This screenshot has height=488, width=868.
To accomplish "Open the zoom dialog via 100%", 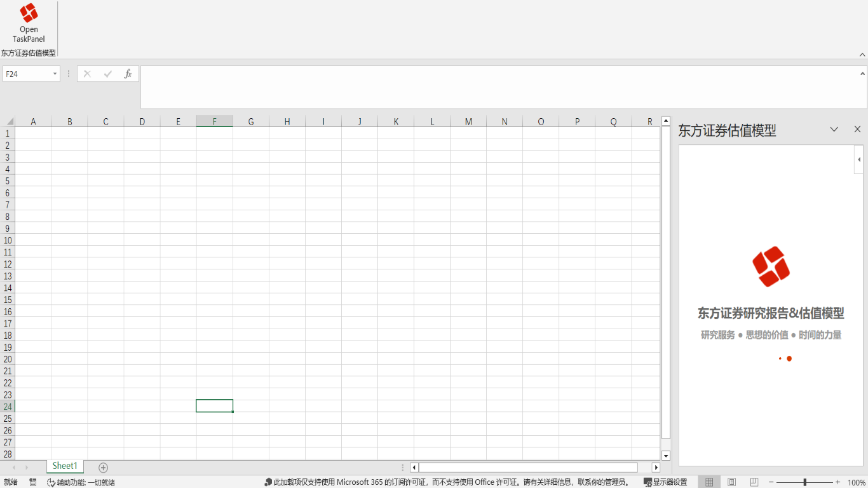I will [x=857, y=483].
